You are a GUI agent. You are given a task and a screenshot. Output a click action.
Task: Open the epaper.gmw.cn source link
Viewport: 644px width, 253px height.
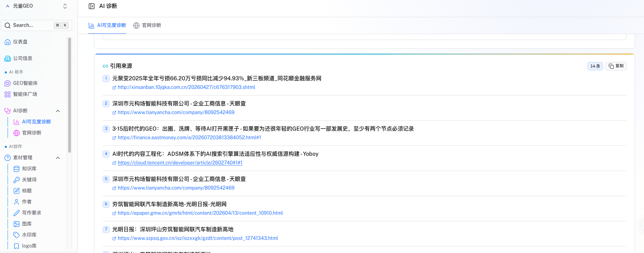(200, 213)
